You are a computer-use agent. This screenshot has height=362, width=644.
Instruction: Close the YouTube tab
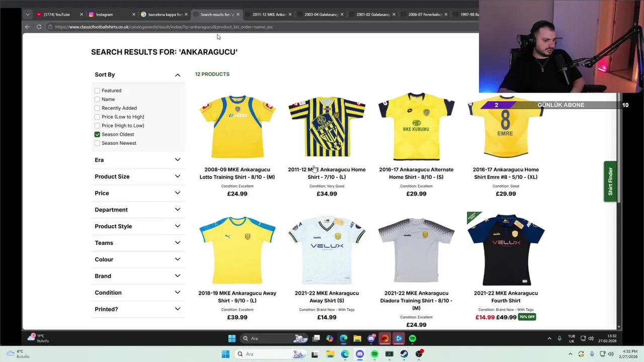82,15
